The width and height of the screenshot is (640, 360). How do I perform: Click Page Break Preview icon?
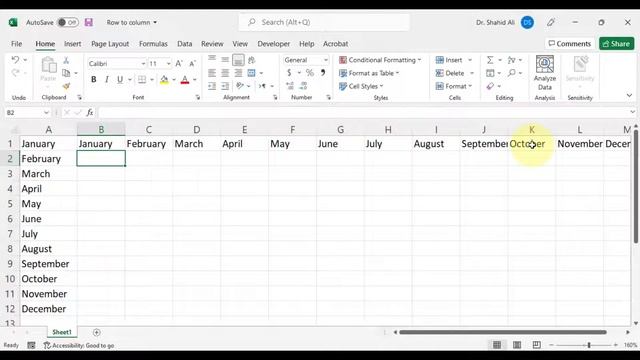536,345
